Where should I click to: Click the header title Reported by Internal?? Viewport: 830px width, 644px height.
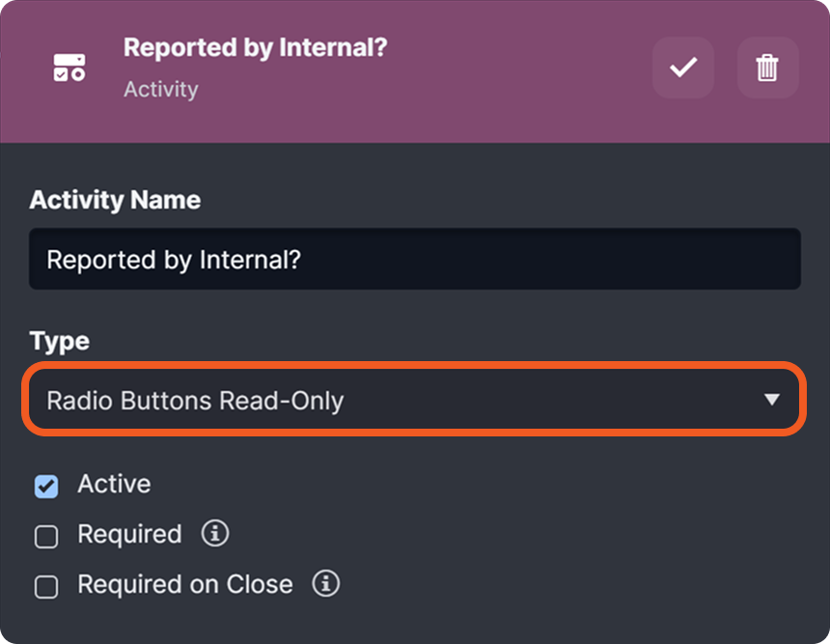[255, 47]
